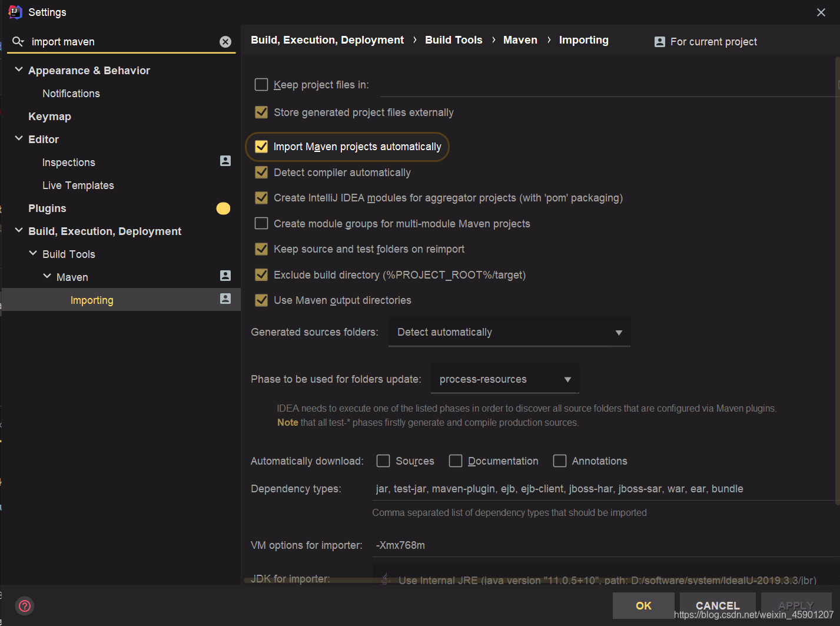
Task: Click project-level icon beside Maven
Action: 225,276
